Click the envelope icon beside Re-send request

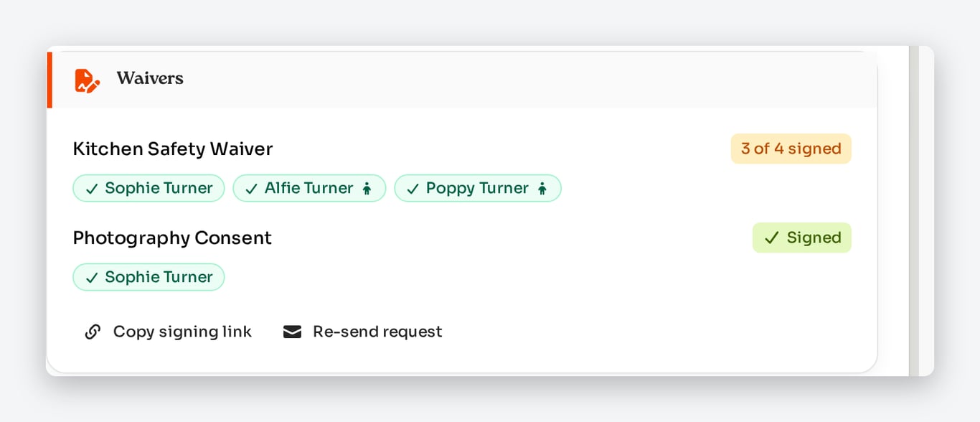(292, 332)
